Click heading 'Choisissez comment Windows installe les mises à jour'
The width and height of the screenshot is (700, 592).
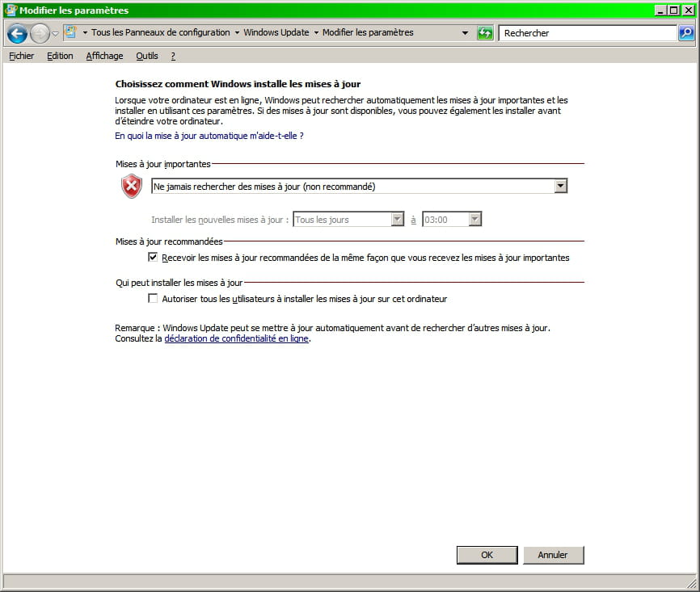coord(238,84)
